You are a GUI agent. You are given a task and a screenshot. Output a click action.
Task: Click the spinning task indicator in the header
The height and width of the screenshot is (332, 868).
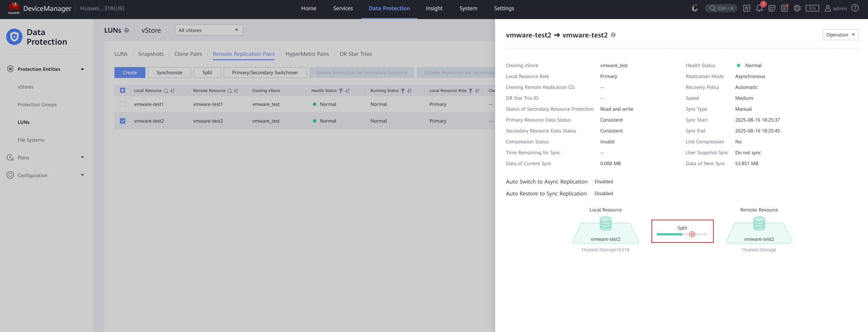695,8
